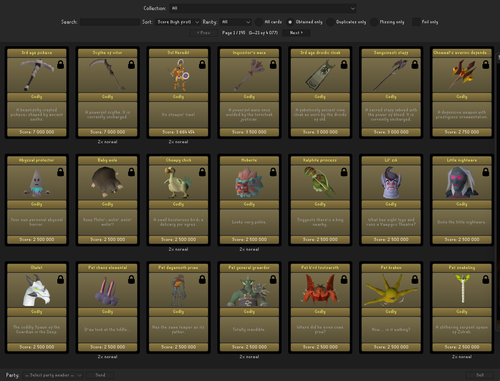The height and width of the screenshot is (381, 500).
Task: Click 2x normal label under Pet chaos elemental
Action: [x=107, y=357]
